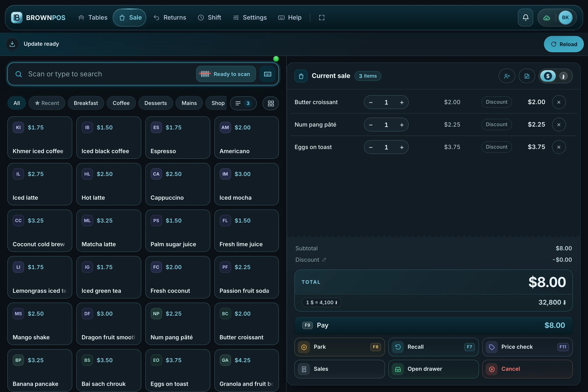Click the Reload button
The width and height of the screenshot is (588, 392).
[564, 44]
